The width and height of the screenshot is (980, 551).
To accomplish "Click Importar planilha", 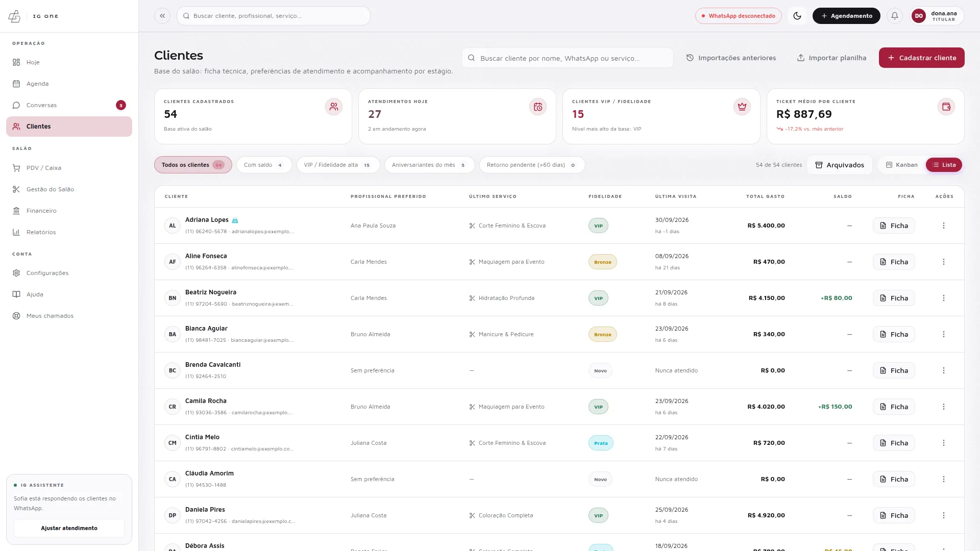I will (x=831, y=58).
